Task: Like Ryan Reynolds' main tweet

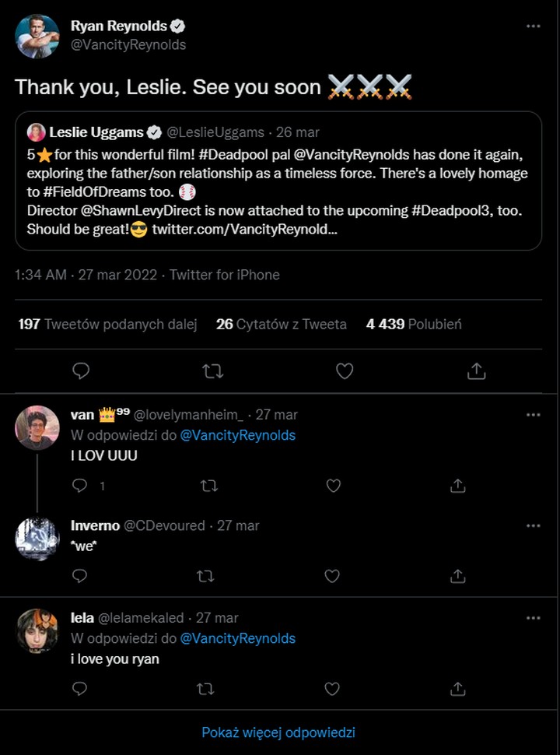Action: [x=345, y=371]
